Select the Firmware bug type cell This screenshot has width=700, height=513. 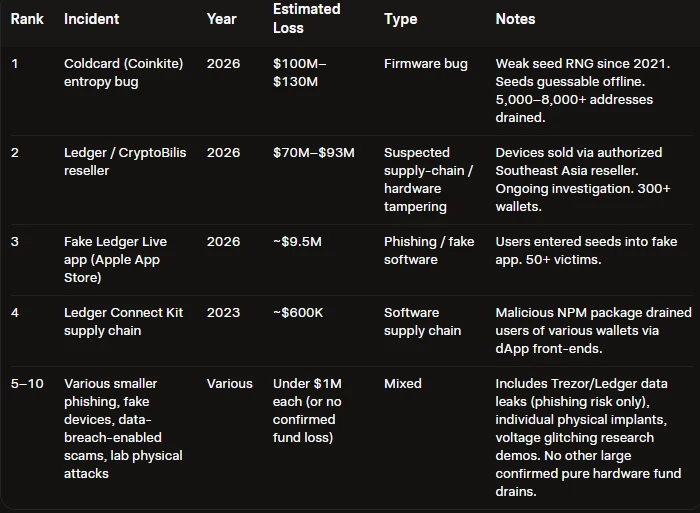(x=426, y=64)
